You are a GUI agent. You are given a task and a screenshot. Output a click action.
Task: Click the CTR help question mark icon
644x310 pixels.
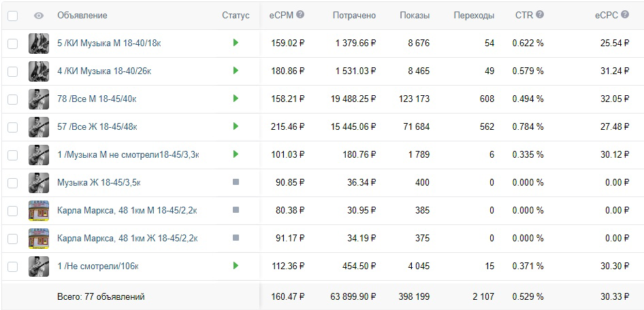pyautogui.click(x=540, y=15)
